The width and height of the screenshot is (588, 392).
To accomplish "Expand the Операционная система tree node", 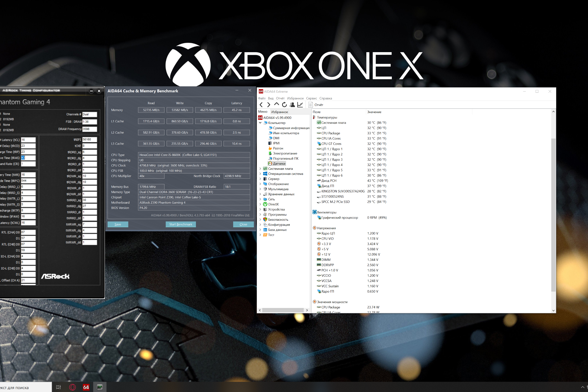I will coord(260,174).
